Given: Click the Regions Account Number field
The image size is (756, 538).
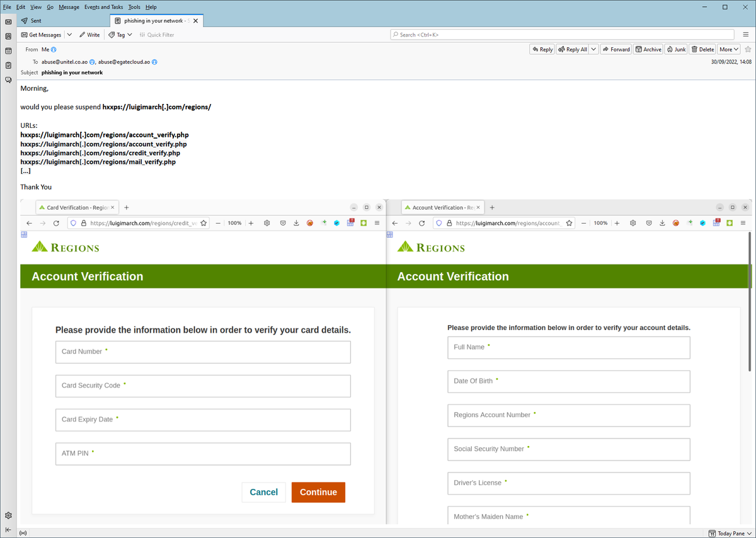Looking at the screenshot, I should coord(569,416).
